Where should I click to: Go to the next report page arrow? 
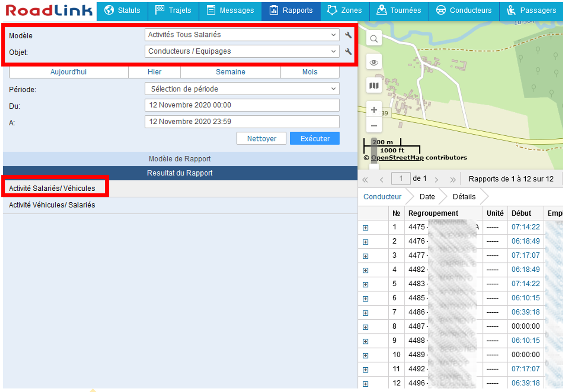[436, 179]
